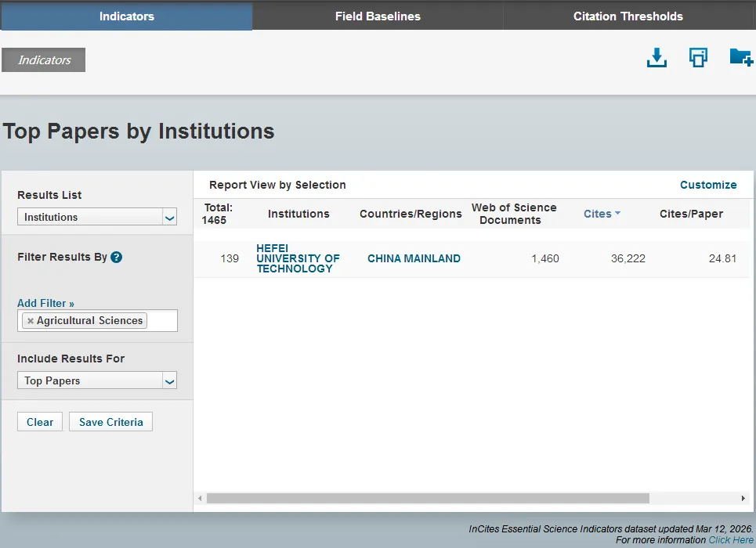
Task: Click the filter input field beside Agricultural Sciences
Action: [x=162, y=320]
